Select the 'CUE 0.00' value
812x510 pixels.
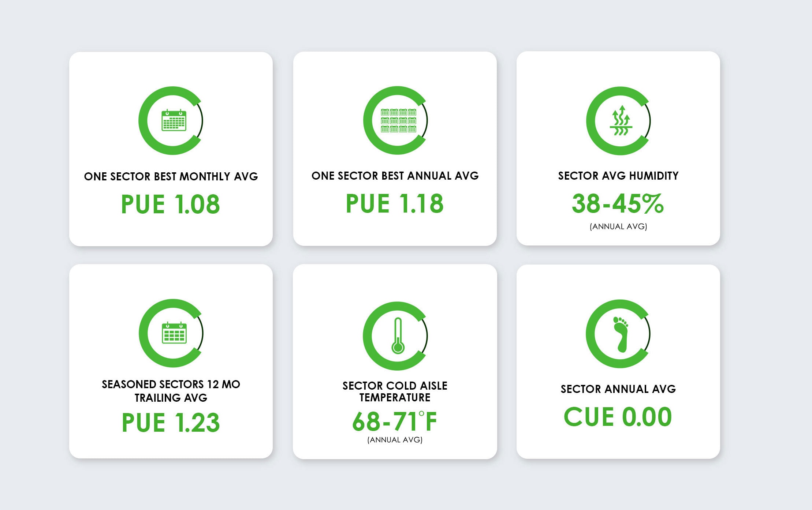[618, 417]
